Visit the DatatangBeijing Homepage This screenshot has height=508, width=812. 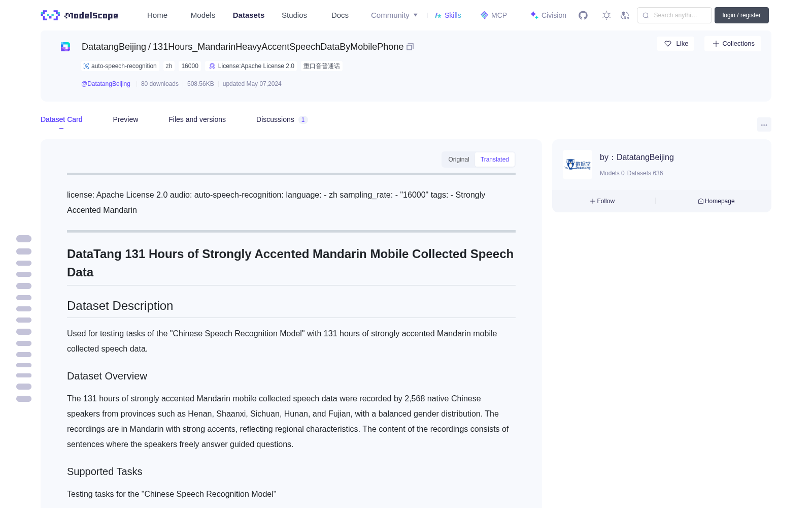[716, 201]
